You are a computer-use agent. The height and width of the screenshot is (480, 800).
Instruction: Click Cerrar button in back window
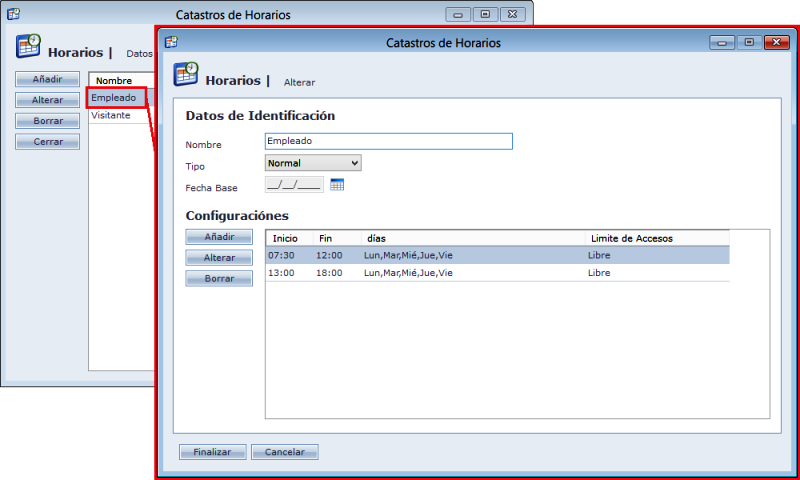(47, 142)
